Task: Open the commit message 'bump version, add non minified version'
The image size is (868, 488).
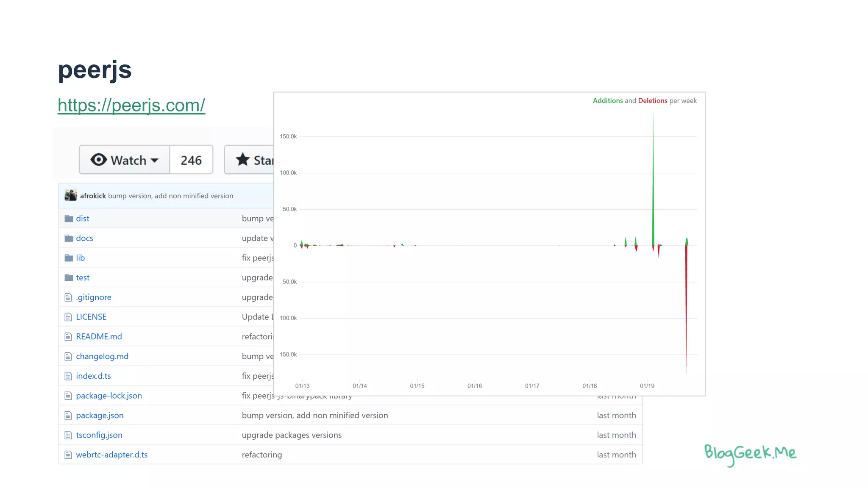Action: coord(170,196)
